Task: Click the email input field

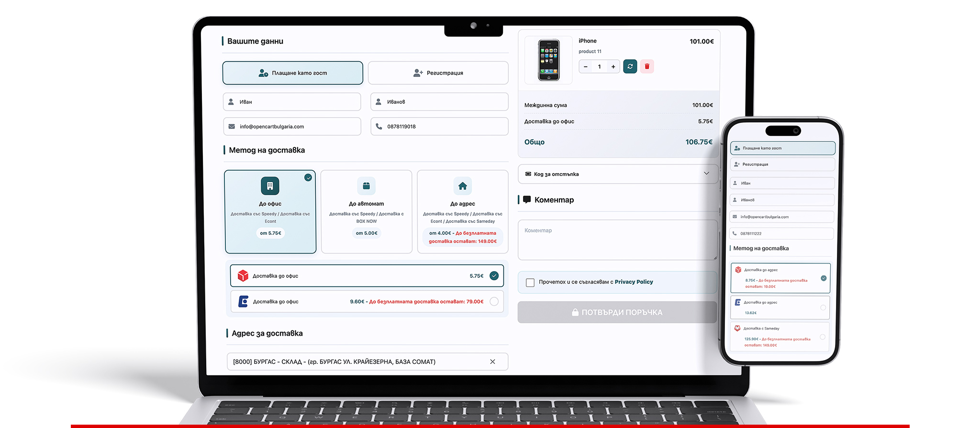Action: tap(292, 127)
